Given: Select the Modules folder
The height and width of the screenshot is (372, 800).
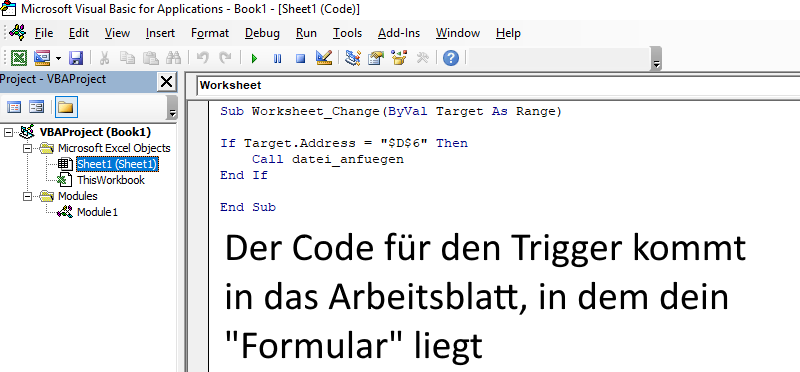Looking at the screenshot, I should pyautogui.click(x=78, y=196).
